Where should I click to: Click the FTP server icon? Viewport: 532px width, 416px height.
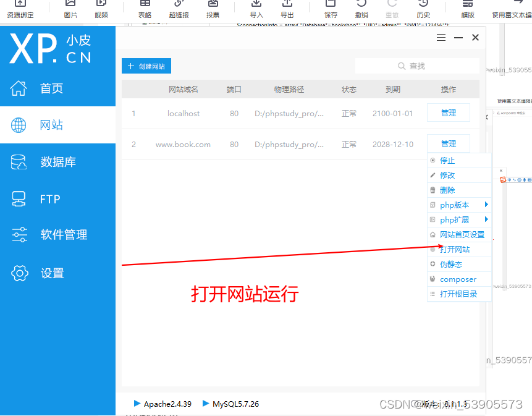19,199
